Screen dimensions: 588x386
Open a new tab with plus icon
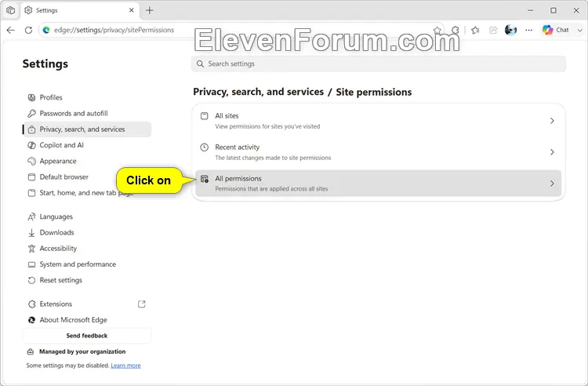coord(150,10)
